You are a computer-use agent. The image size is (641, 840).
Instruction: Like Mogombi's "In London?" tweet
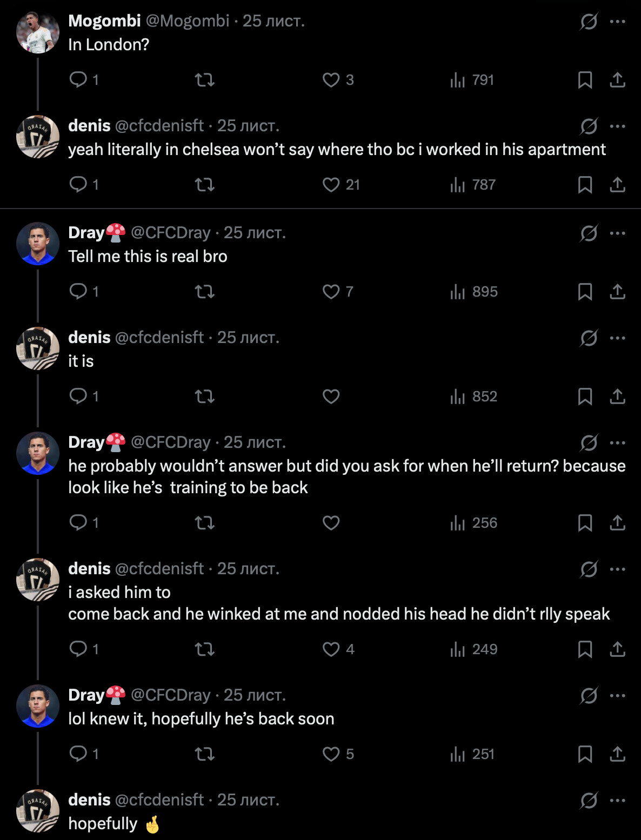tap(331, 80)
